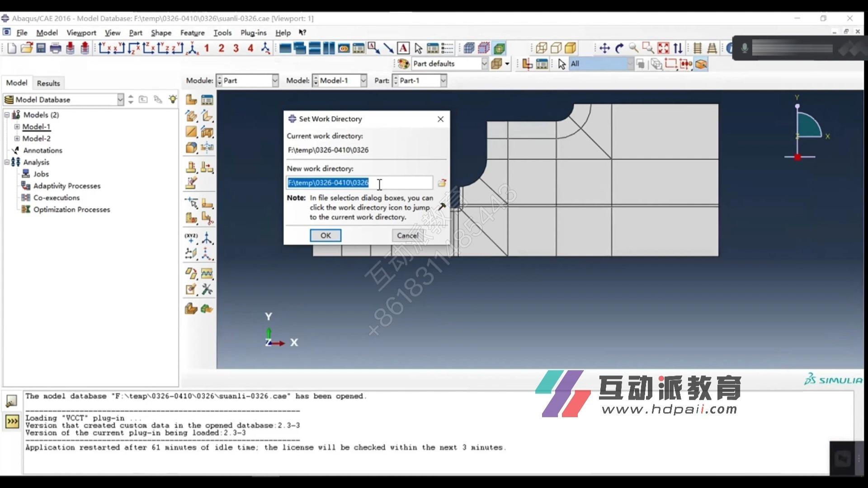This screenshot has width=868, height=488.
Task: Expand the Model-2 tree node
Action: pos(16,139)
